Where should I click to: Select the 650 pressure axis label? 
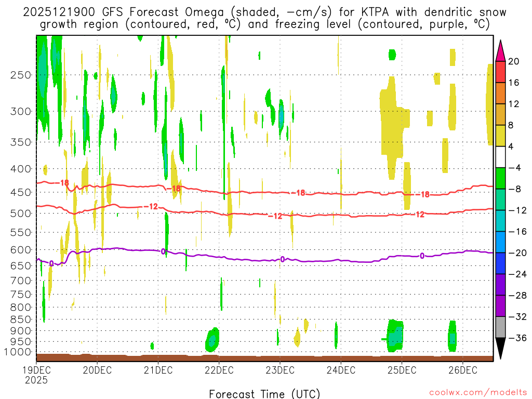click(x=21, y=265)
